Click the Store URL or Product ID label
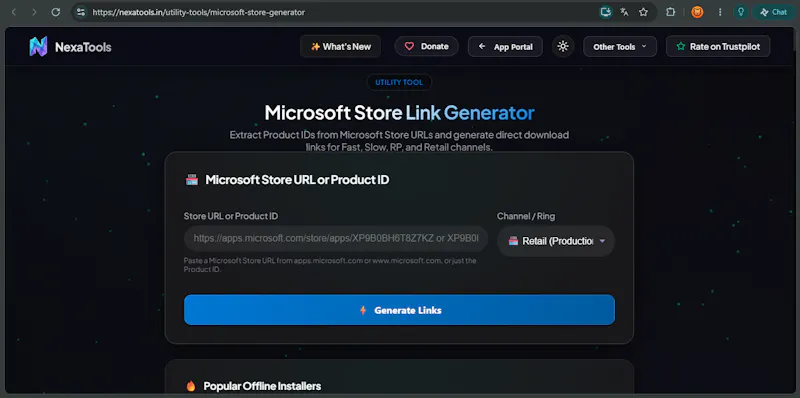 click(x=231, y=216)
